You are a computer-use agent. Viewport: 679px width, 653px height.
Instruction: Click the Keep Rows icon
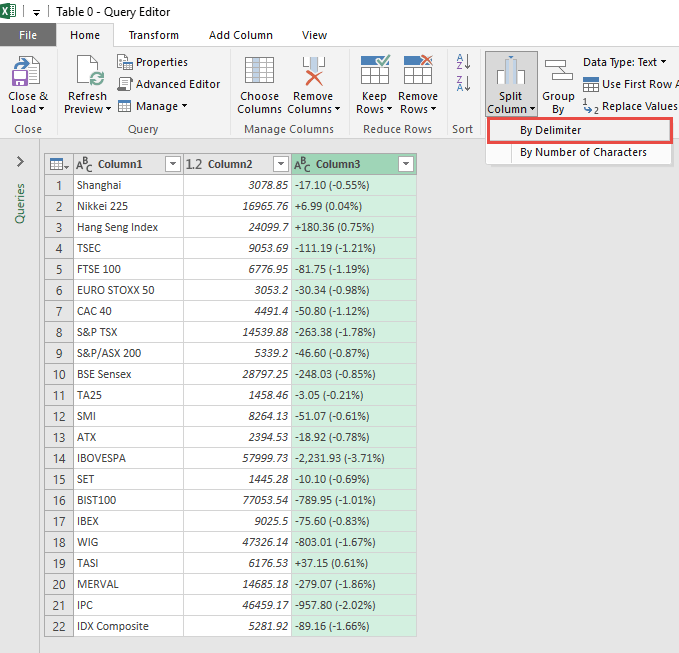[x=375, y=69]
